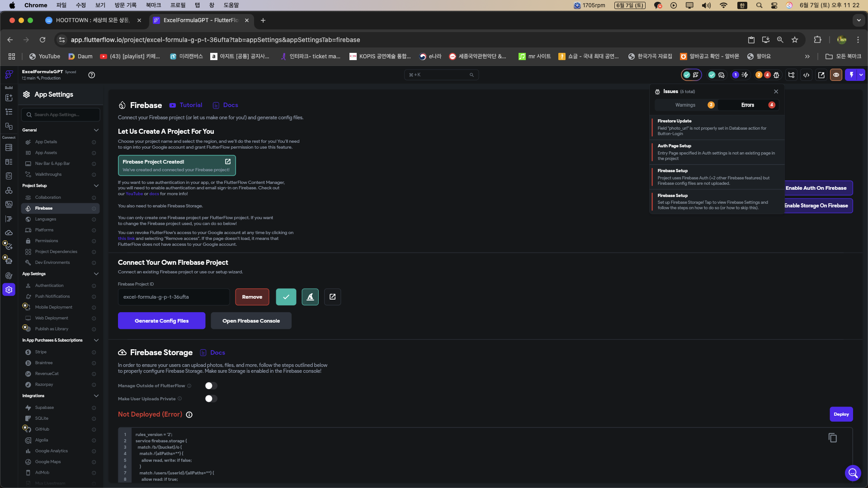This screenshot has height=488, width=868.
Task: Open Spotlight search in the macOS menu bar
Action: 759,5
